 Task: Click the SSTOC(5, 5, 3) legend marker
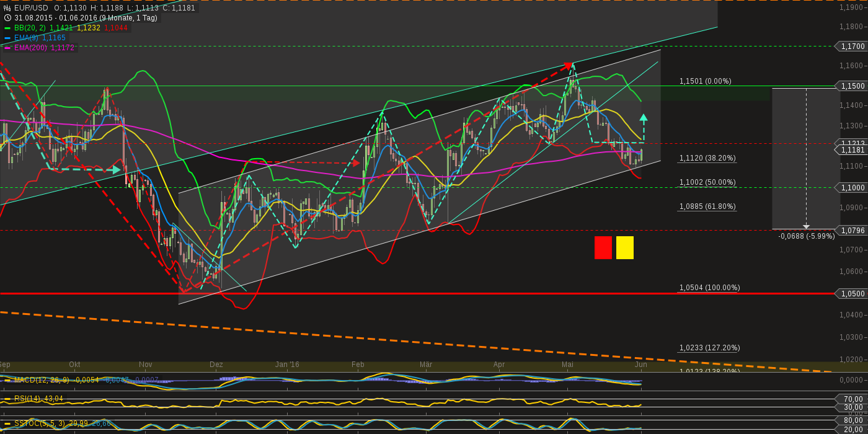tap(6, 422)
